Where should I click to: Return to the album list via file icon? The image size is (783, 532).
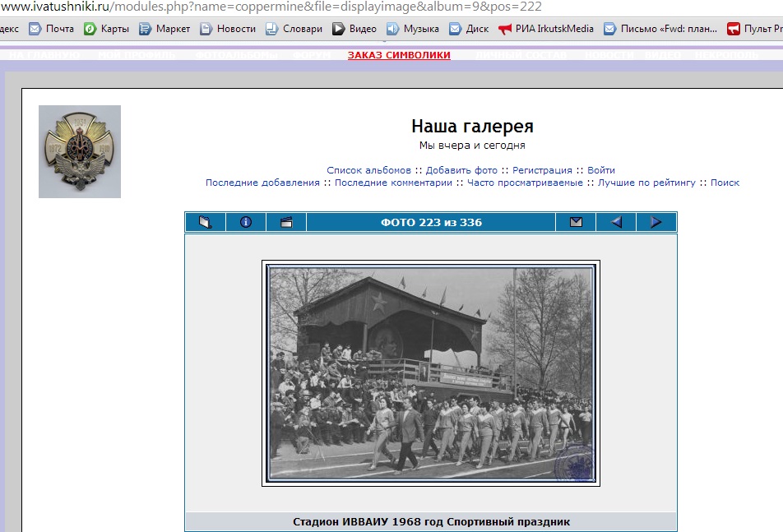pyautogui.click(x=204, y=221)
